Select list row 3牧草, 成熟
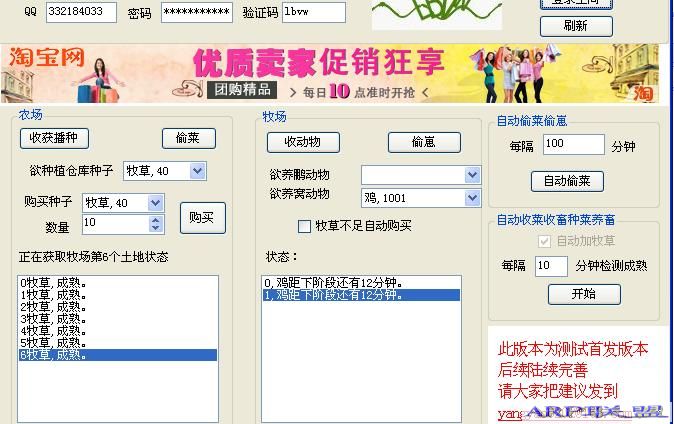The image size is (674, 424). 117,319
